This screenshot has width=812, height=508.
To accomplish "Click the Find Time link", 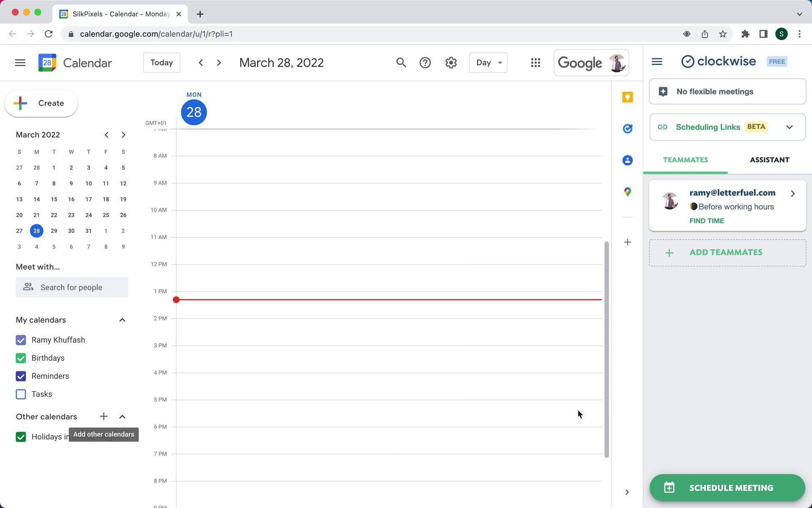I will [x=707, y=221].
